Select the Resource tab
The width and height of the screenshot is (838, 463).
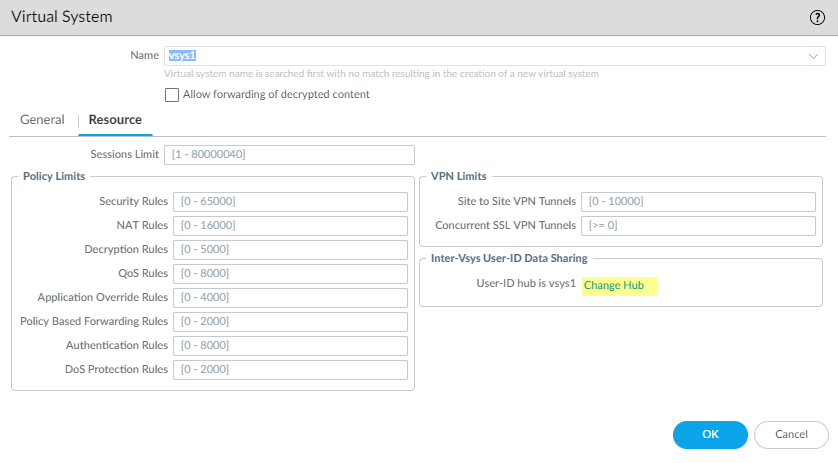click(x=115, y=120)
